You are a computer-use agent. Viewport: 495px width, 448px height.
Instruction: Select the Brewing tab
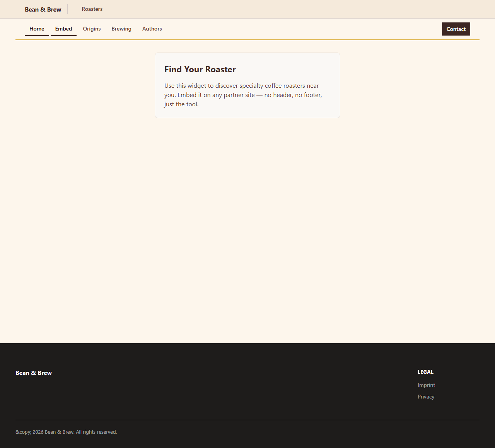[121, 29]
